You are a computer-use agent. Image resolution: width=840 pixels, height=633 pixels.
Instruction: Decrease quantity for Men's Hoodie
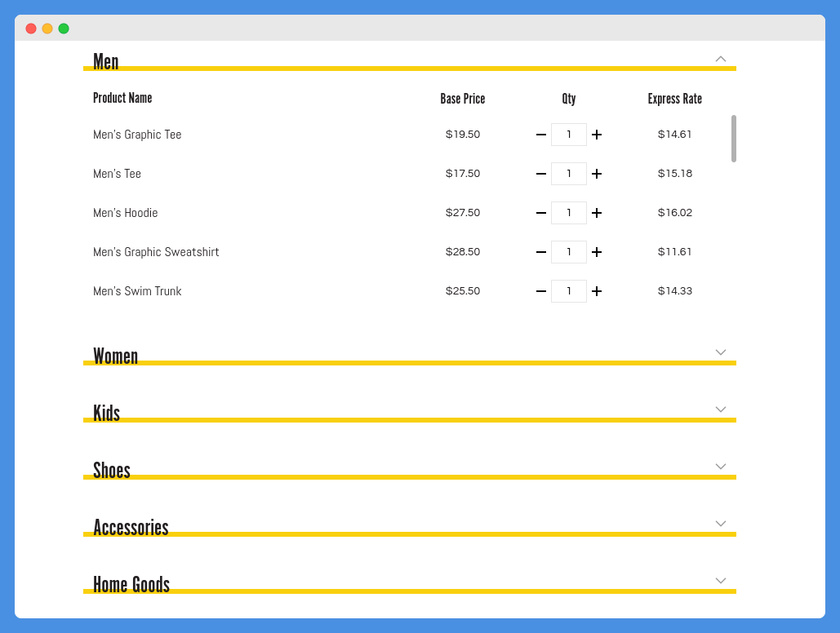[541, 213]
